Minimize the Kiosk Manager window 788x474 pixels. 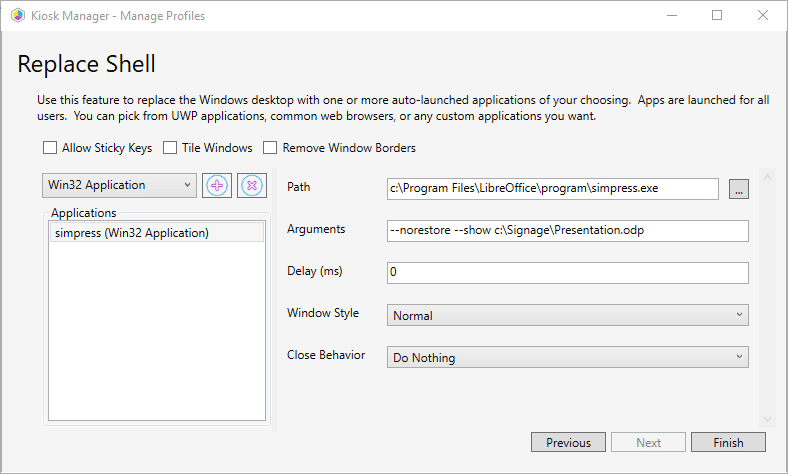(x=670, y=15)
